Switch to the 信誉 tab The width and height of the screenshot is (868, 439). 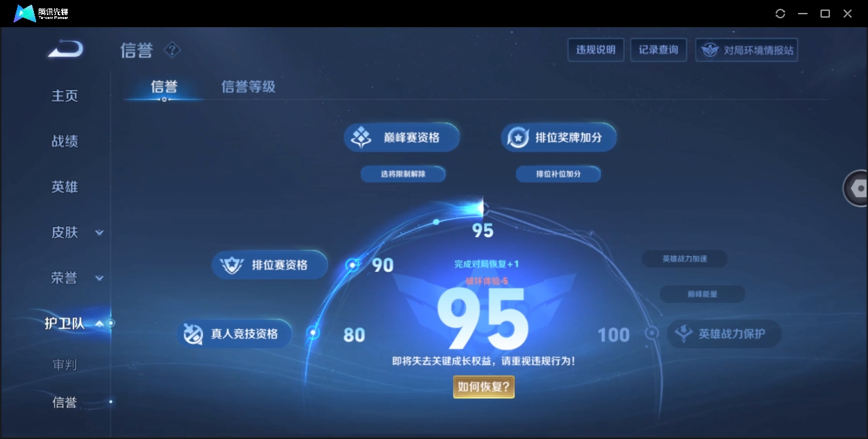[x=164, y=86]
